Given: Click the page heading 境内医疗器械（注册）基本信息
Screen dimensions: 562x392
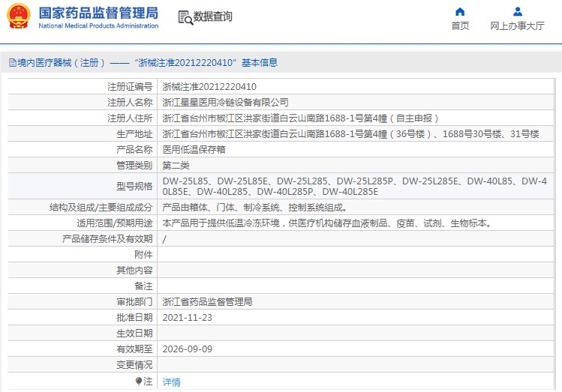Looking at the screenshot, I should (x=148, y=63).
